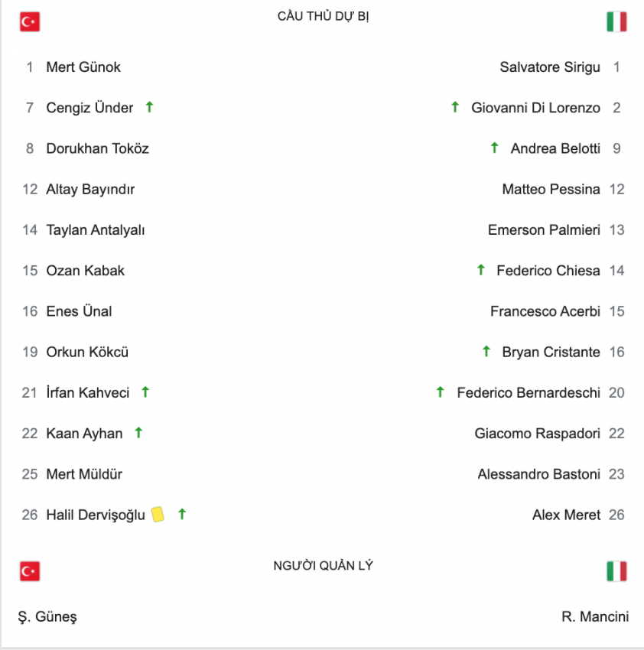Click substitution arrow beside Giovanni Di Lorenzo

click(455, 107)
